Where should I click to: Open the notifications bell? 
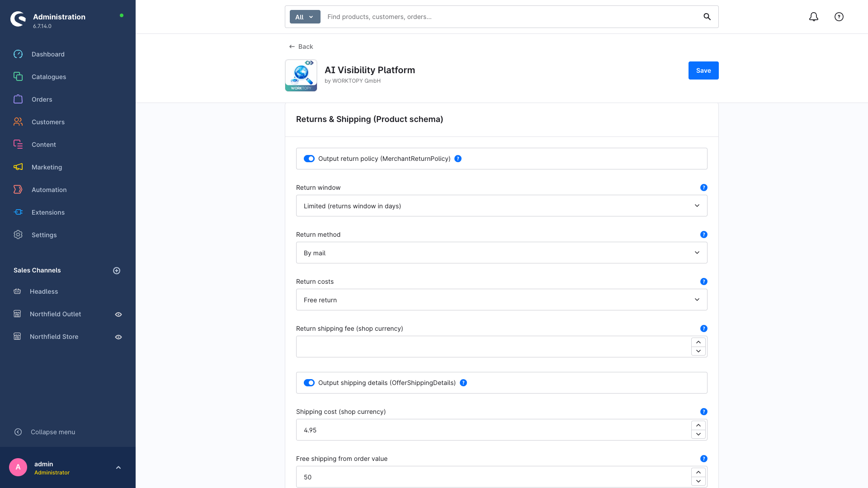(813, 17)
